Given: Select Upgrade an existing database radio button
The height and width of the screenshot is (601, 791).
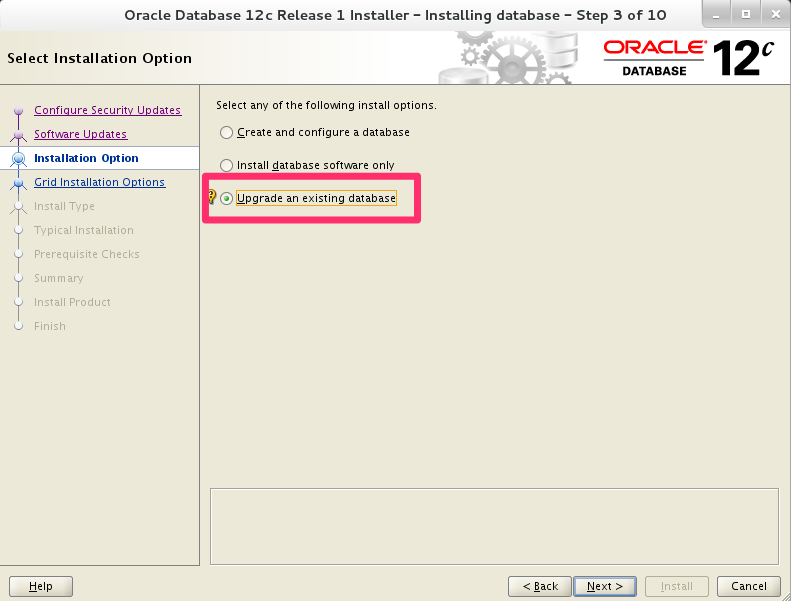Looking at the screenshot, I should [x=227, y=198].
